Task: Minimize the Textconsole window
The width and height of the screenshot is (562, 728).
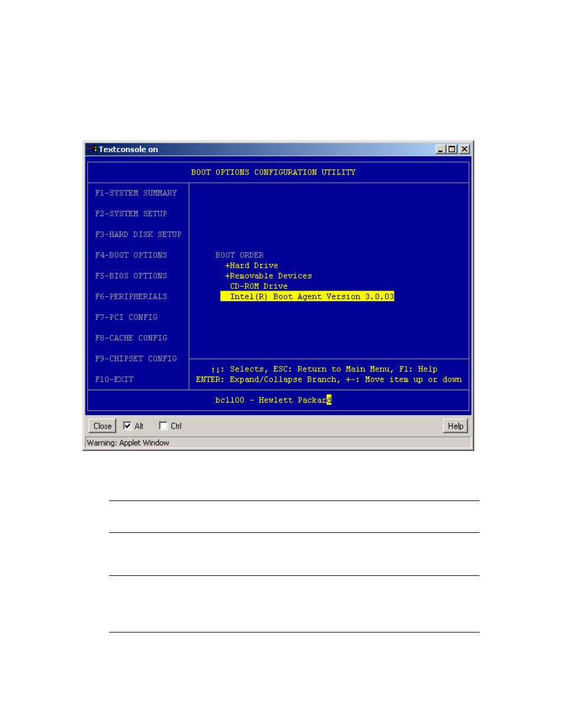Action: click(x=441, y=149)
